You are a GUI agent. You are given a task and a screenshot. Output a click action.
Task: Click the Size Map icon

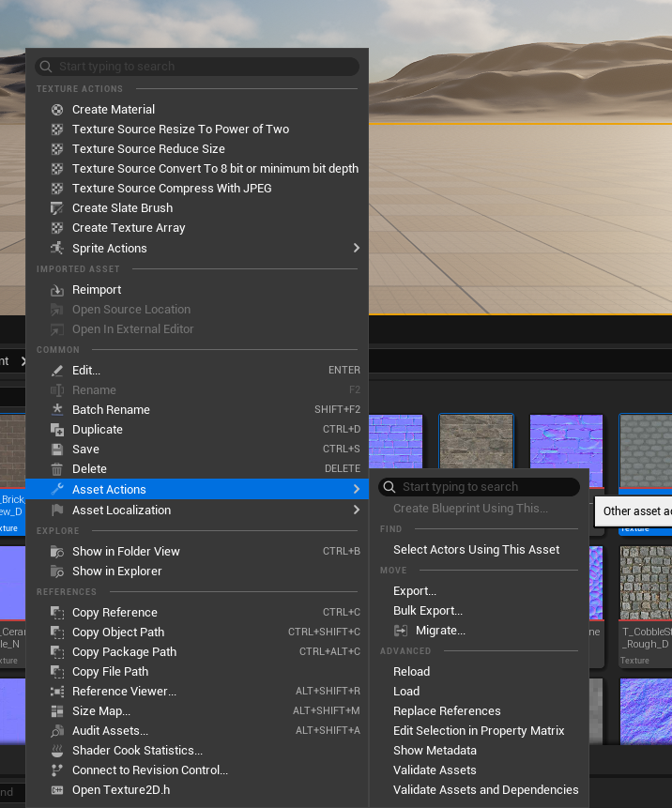[x=57, y=711]
